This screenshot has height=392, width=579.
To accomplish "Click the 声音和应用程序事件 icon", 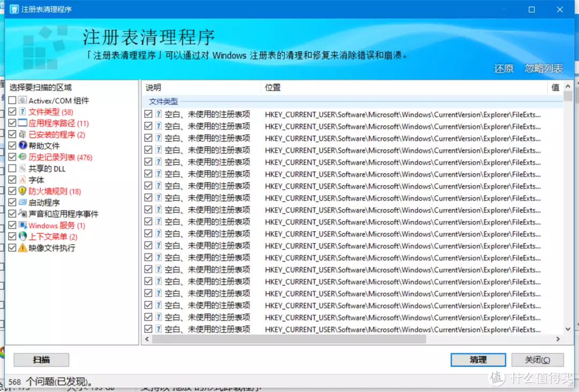I will [23, 214].
